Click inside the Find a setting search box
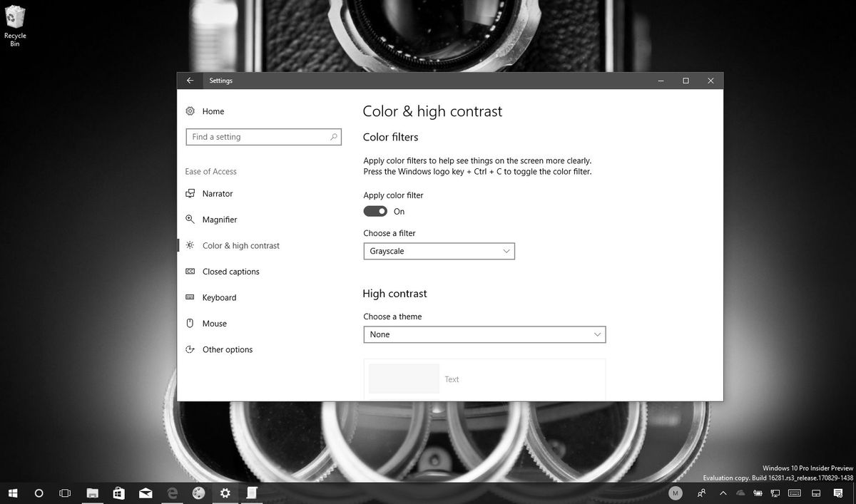Image resolution: width=856 pixels, height=504 pixels. [263, 136]
